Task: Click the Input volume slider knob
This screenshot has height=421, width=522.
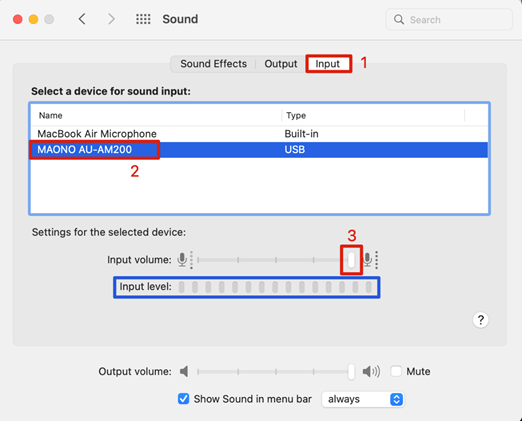Action: click(351, 260)
